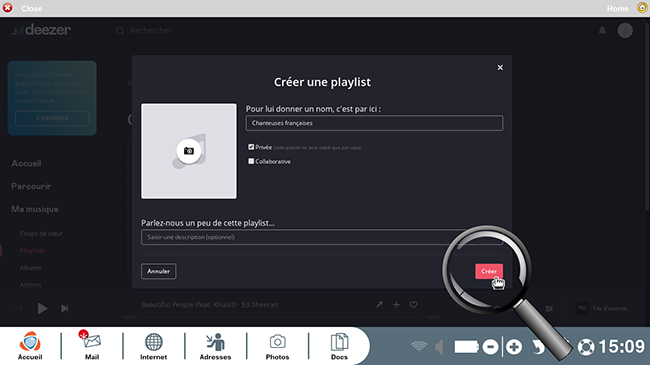This screenshot has width=650, height=365.
Task: Open Ma musique in Deezer sidebar
Action: pos(35,209)
